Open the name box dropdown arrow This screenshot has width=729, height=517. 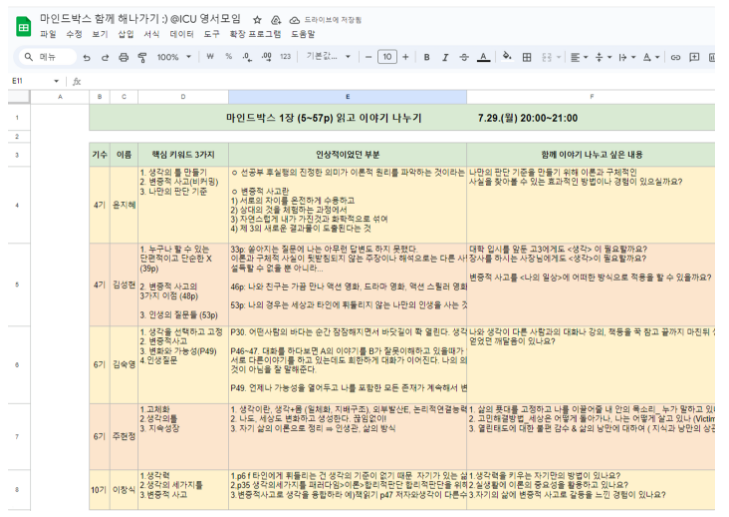56,81
